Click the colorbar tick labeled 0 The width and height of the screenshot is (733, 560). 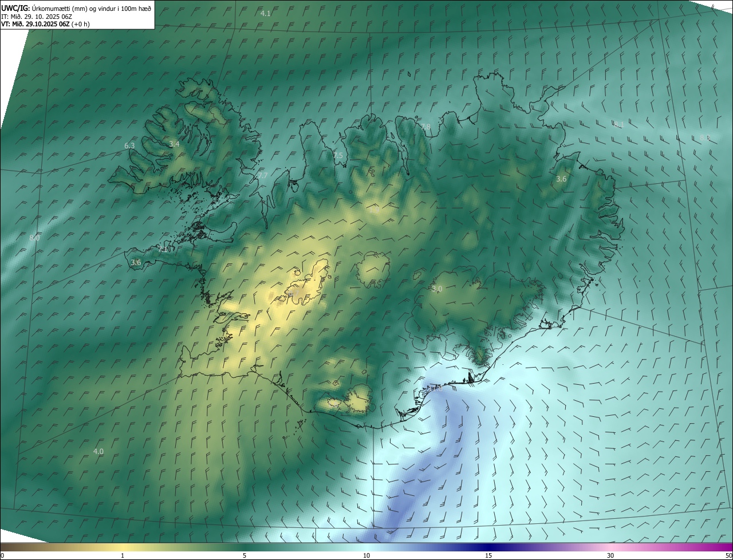[2, 555]
